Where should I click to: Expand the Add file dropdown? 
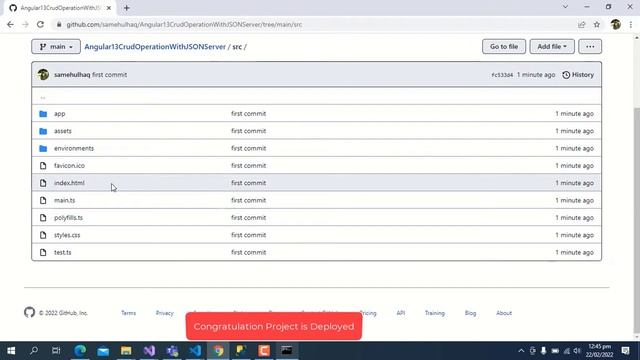coord(552,47)
